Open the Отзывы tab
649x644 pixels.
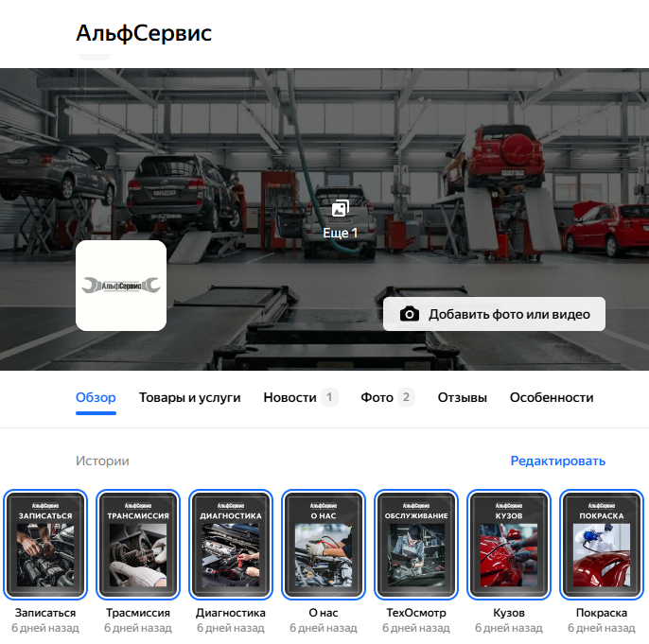(463, 397)
